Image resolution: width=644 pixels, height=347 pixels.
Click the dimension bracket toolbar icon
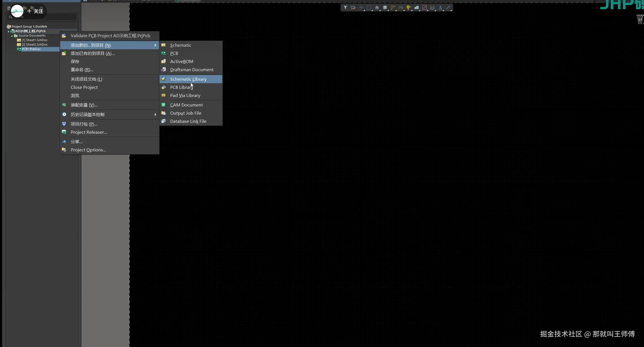432,8
